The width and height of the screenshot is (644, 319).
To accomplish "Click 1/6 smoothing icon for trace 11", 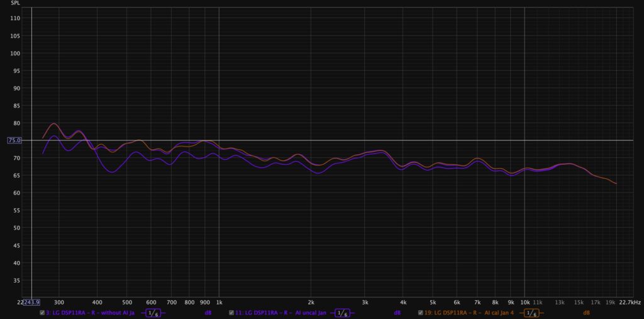I will [x=343, y=313].
